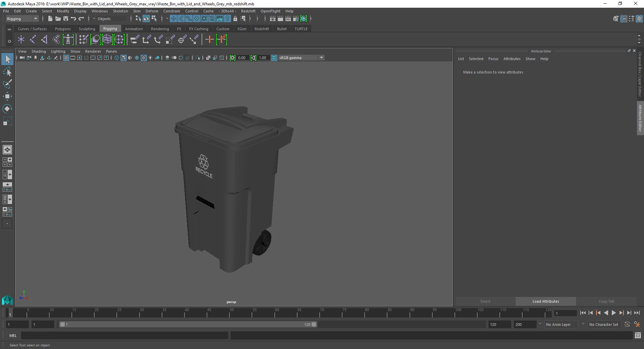This screenshot has width=644, height=349.
Task: Redo the last action
Action: [81, 19]
